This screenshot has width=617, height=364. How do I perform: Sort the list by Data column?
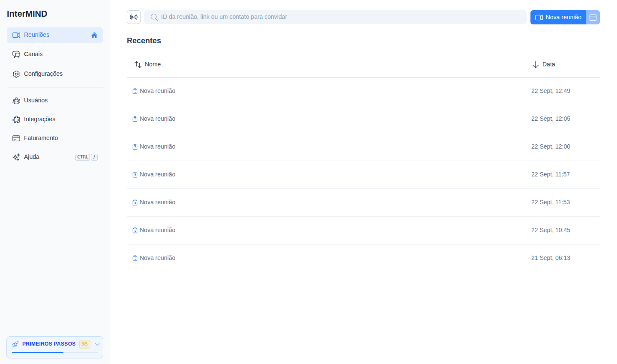click(x=544, y=65)
